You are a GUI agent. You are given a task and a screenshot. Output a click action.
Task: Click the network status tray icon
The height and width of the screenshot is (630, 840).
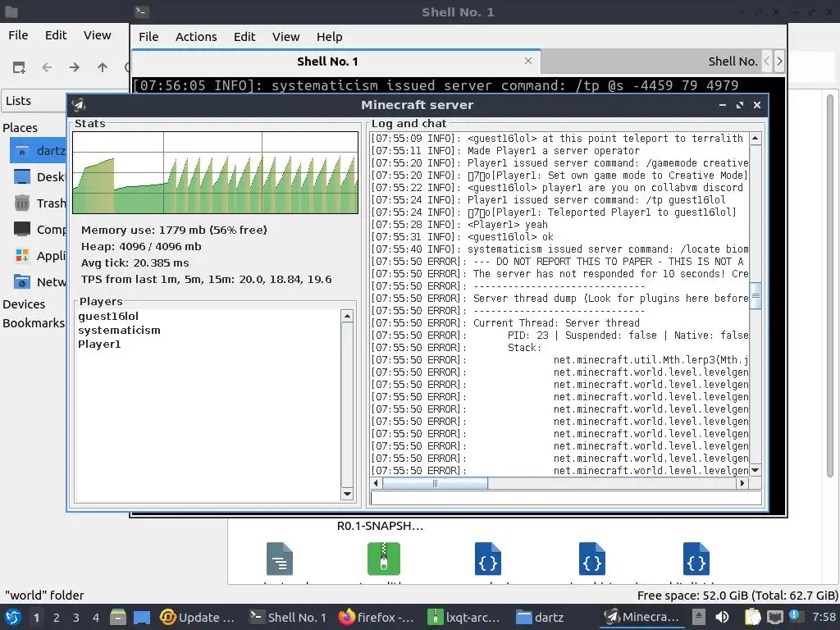click(x=774, y=617)
